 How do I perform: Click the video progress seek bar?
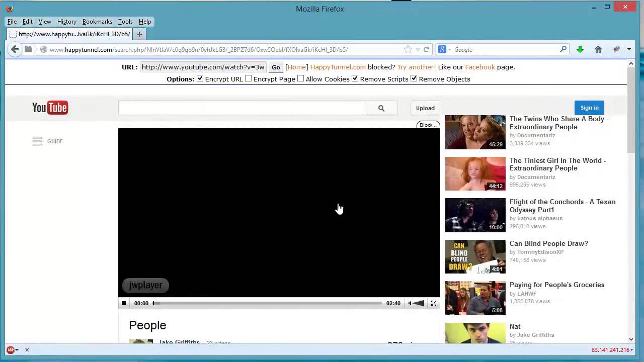click(267, 303)
